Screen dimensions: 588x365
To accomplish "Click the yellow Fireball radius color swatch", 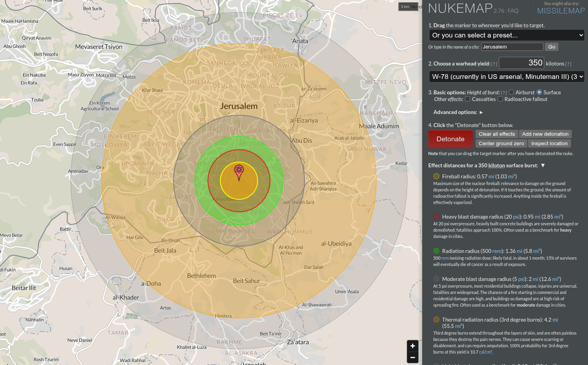I will click(437, 176).
